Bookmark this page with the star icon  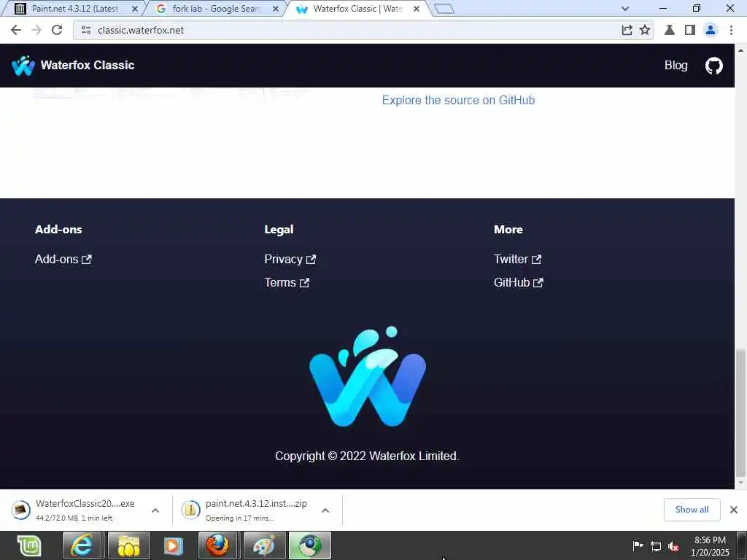pyautogui.click(x=645, y=30)
